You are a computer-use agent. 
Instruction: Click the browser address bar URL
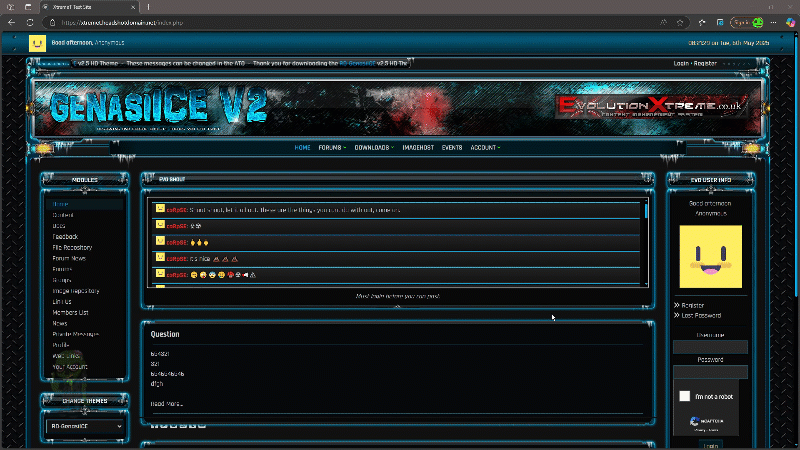pyautogui.click(x=122, y=22)
